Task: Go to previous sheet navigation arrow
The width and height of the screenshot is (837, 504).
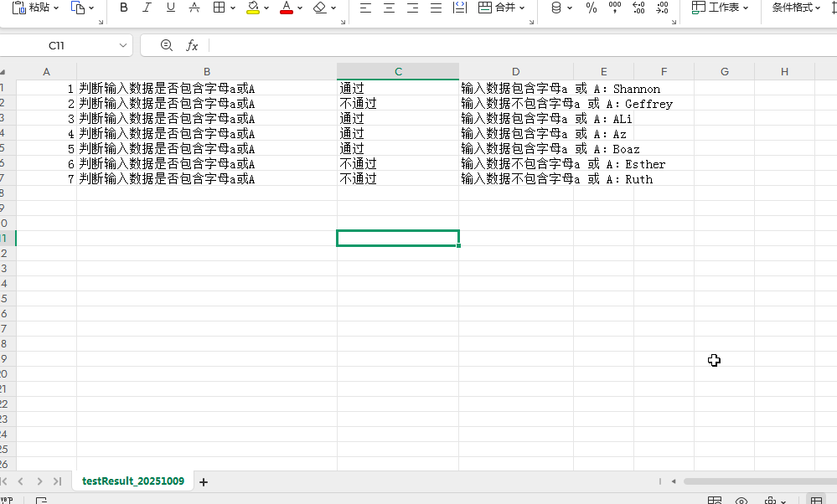Action: 21,481
